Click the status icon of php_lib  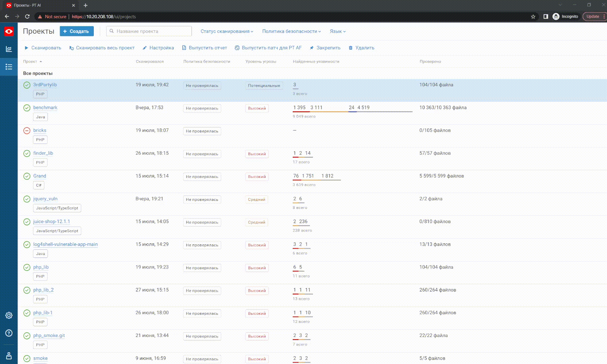(27, 267)
